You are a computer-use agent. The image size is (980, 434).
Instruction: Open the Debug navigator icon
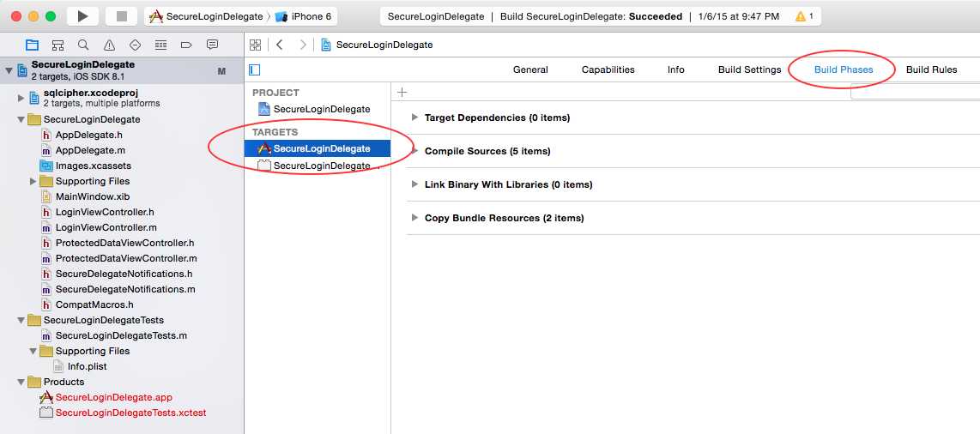[x=160, y=45]
